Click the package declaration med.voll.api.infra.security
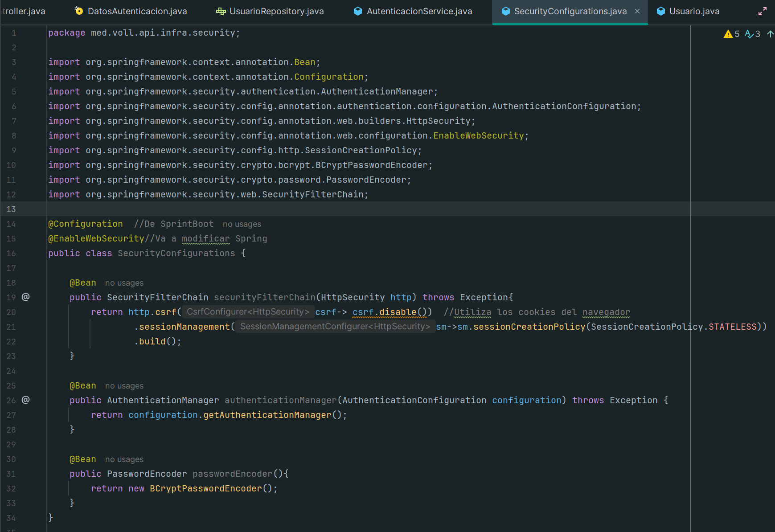Screen dimensions: 775x532 [163, 33]
